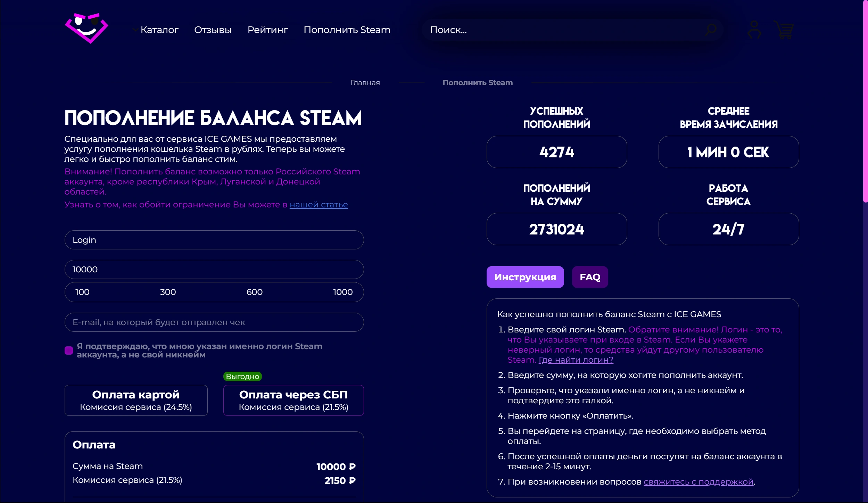Click the 4274 successful top-ups counter
The image size is (868, 503).
click(x=556, y=152)
